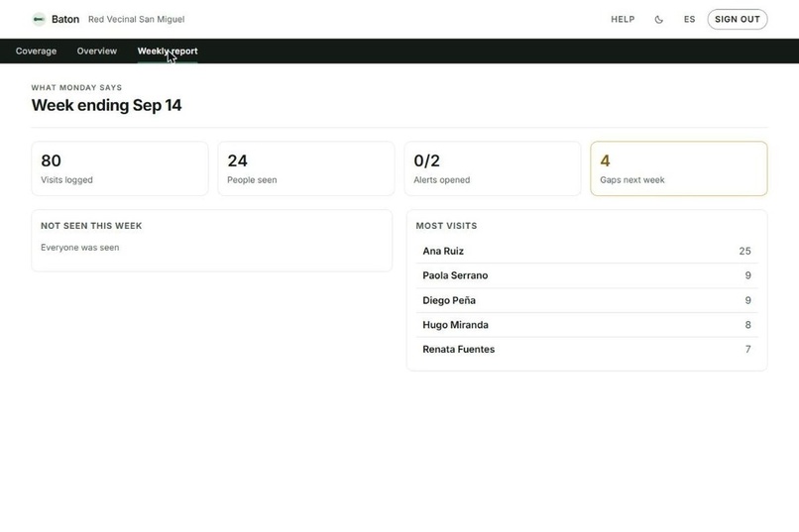Click the MOST VISITS heading

coord(446,226)
